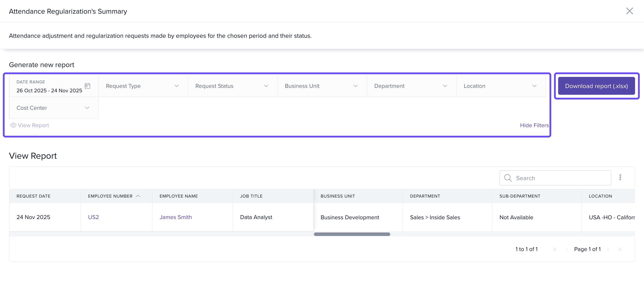This screenshot has height=291, width=644.
Task: Go to the previous page arrow
Action: click(x=566, y=249)
